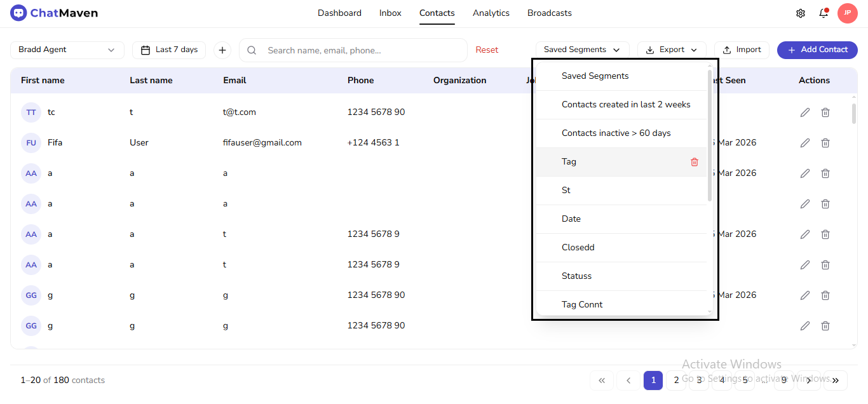Delete the tc contact using trash icon
Viewport: 868px width, 404px height.
click(825, 112)
